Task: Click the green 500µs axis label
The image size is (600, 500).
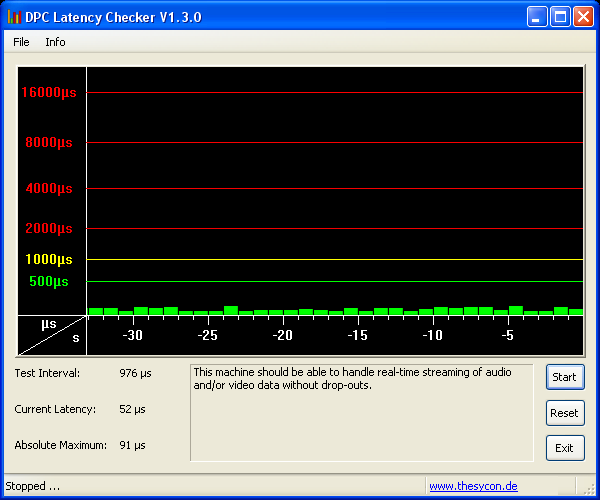Action: pos(49,282)
